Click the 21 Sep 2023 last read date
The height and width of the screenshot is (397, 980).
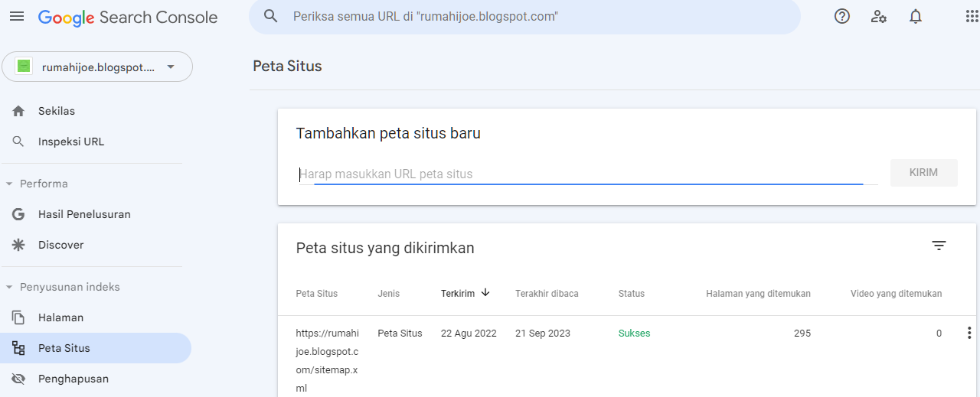[x=543, y=333]
